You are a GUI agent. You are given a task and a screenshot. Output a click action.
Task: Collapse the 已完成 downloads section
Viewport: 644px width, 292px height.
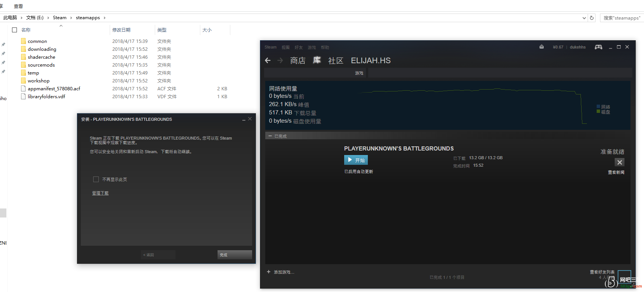tap(270, 136)
